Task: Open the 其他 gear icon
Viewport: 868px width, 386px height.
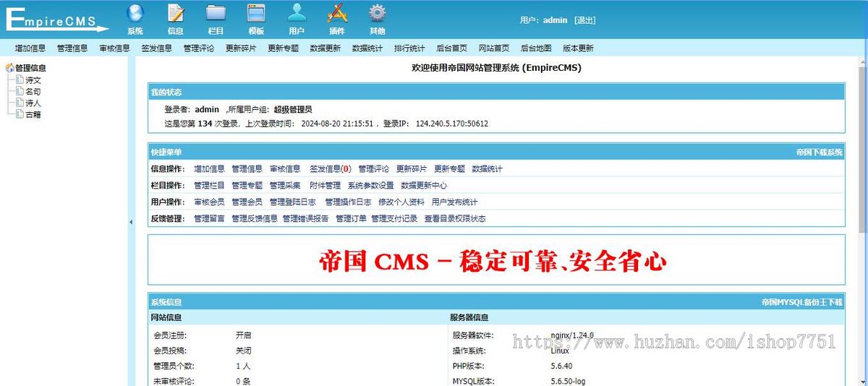Action: 378,13
